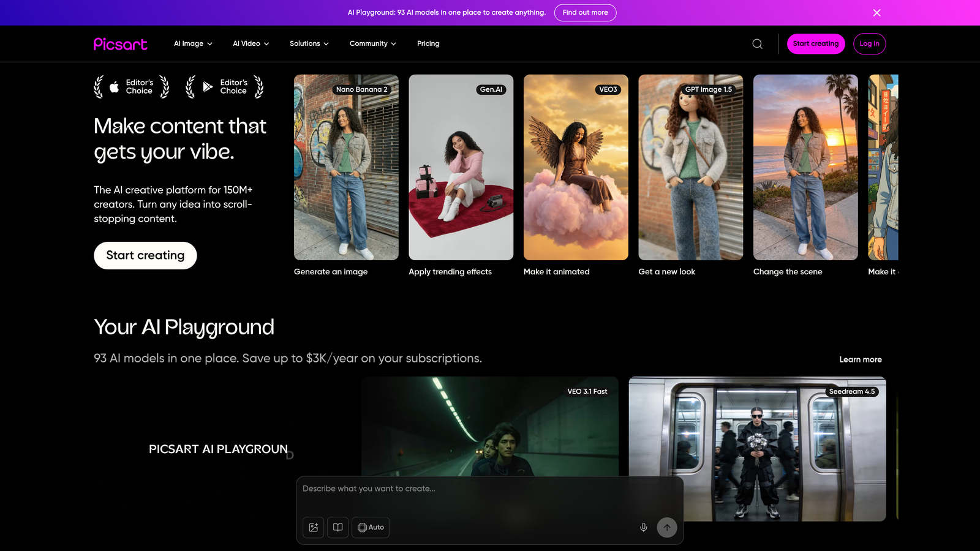Click the Find out more button
Screen dimensions: 980x551
(585, 13)
